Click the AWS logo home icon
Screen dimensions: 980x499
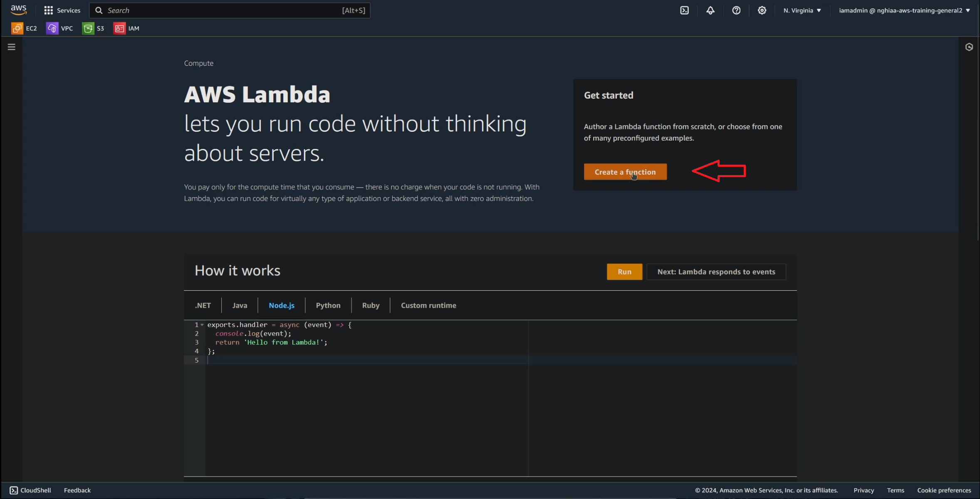(19, 10)
